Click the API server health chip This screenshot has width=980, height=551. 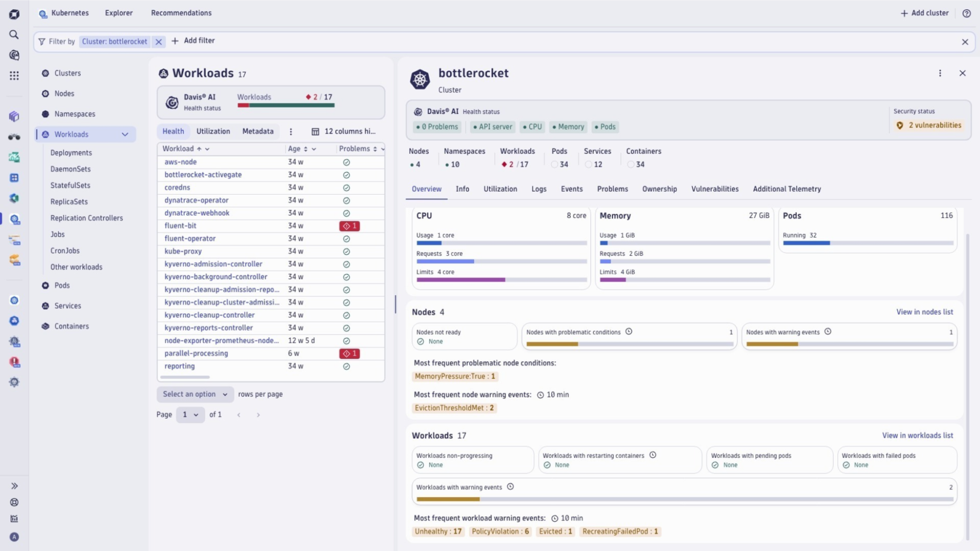pos(492,127)
